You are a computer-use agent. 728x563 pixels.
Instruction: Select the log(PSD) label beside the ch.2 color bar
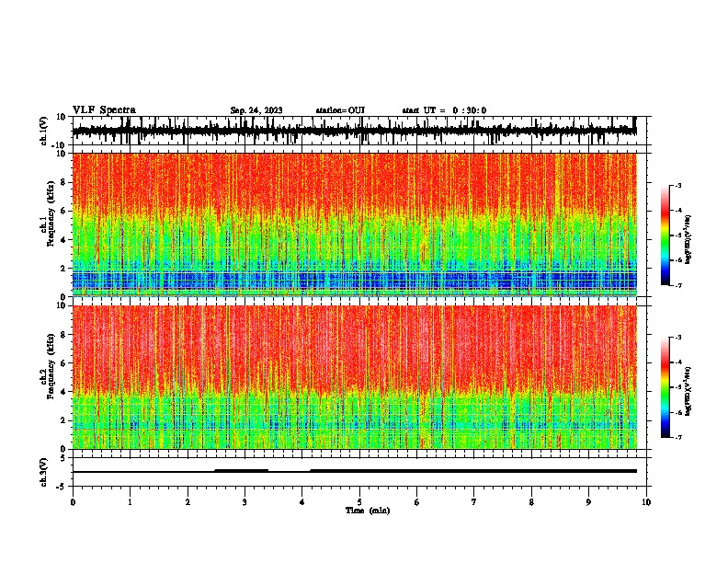point(688,391)
